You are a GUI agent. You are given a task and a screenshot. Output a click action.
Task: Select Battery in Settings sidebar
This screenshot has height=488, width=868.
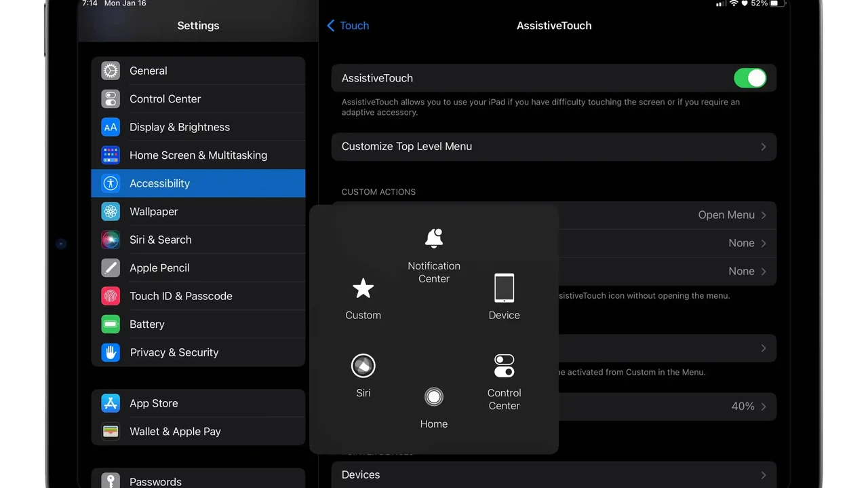point(198,324)
